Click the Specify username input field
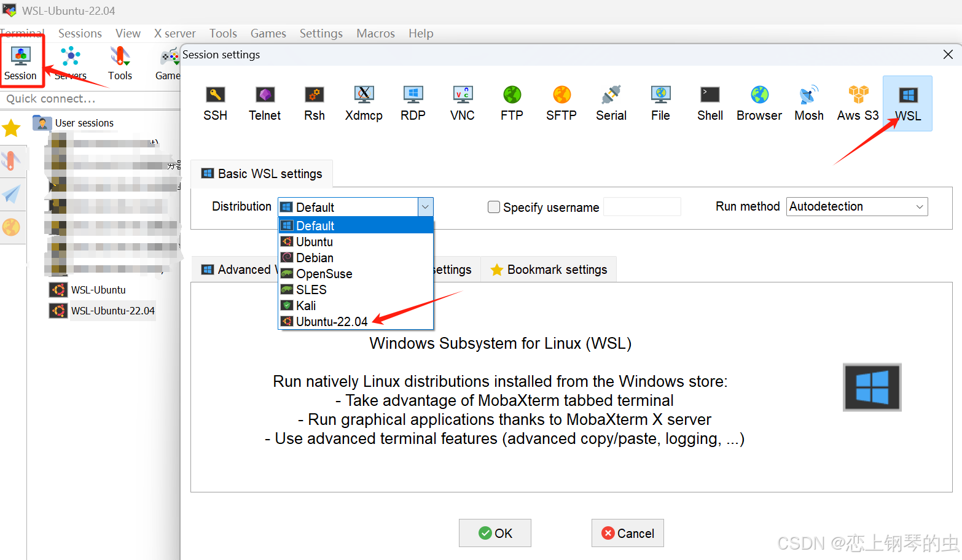The image size is (962, 560). point(641,207)
